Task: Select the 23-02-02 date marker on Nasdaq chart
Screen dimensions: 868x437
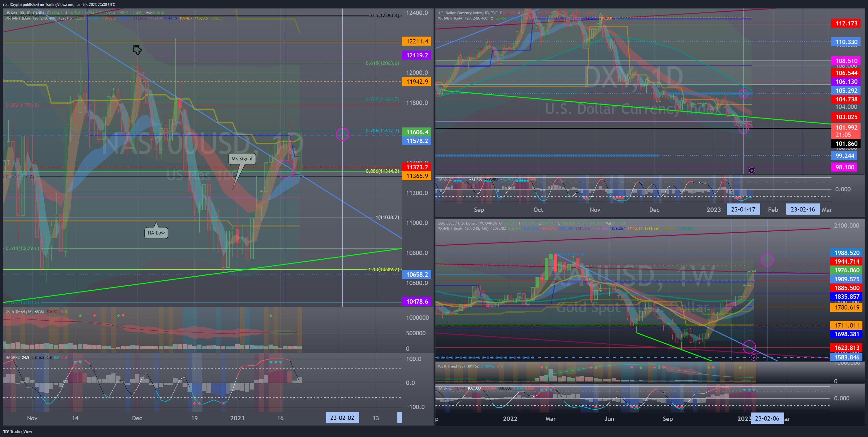Action: (x=342, y=418)
